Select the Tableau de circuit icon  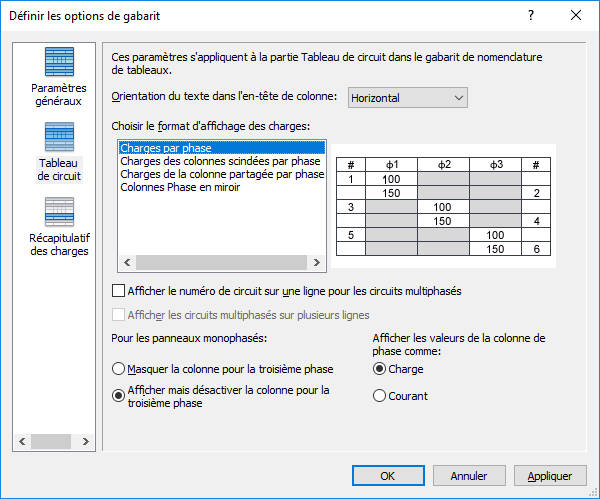pyautogui.click(x=59, y=137)
